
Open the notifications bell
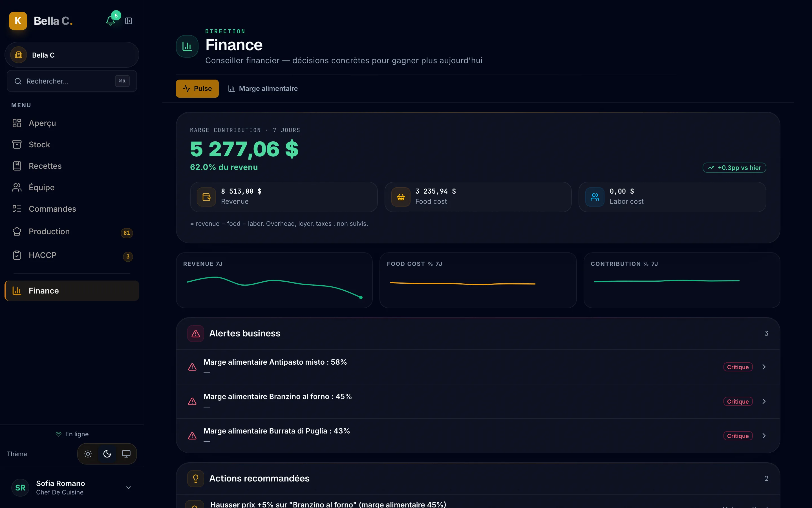(x=111, y=21)
